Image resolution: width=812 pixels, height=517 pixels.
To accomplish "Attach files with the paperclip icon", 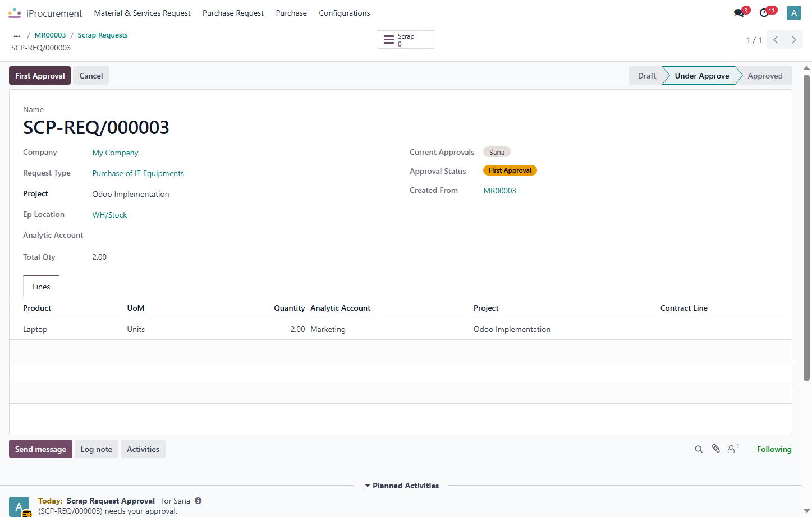I will [715, 449].
